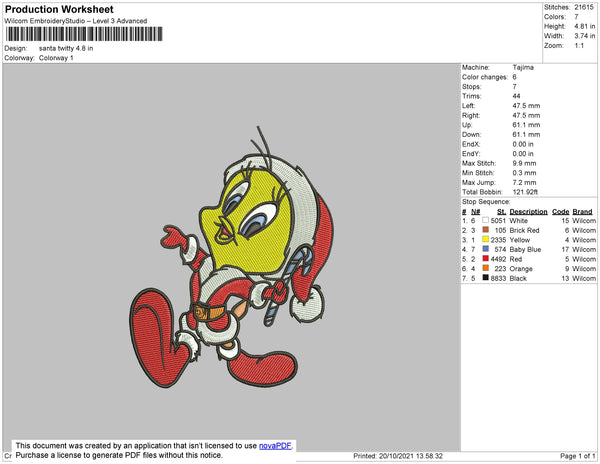
Task: Select the Width value '3.74 in'
Action: (x=585, y=36)
